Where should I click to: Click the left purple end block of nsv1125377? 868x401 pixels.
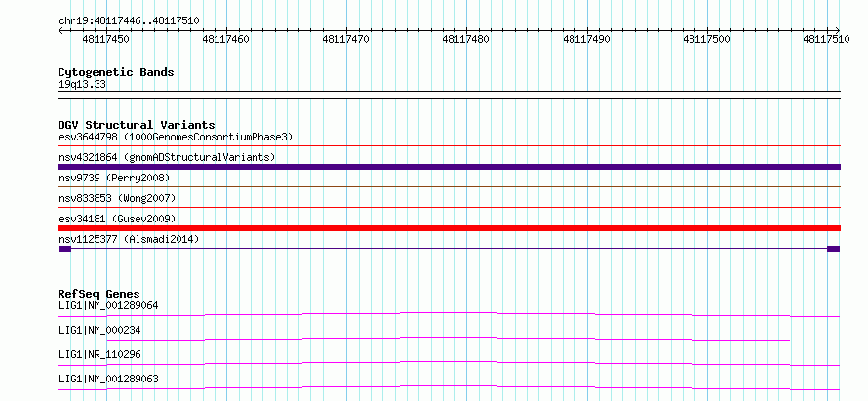click(x=64, y=249)
